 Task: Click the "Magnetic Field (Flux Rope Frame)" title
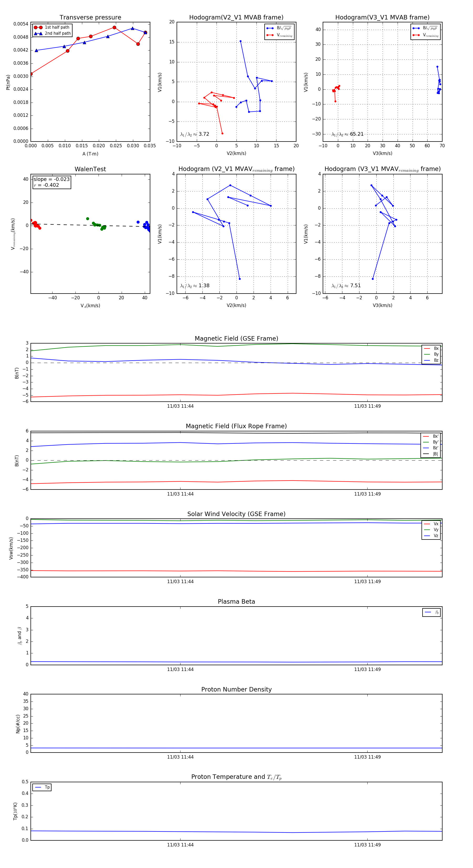[x=236, y=426]
